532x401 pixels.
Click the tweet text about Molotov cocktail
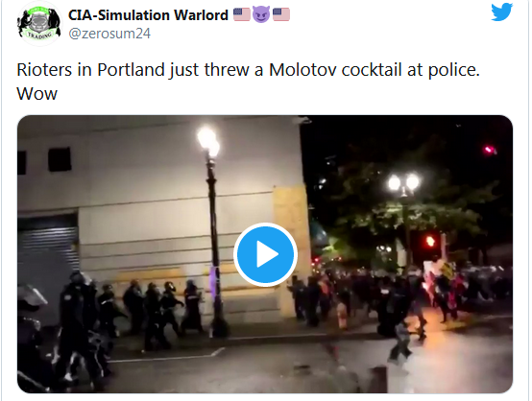pyautogui.click(x=248, y=82)
